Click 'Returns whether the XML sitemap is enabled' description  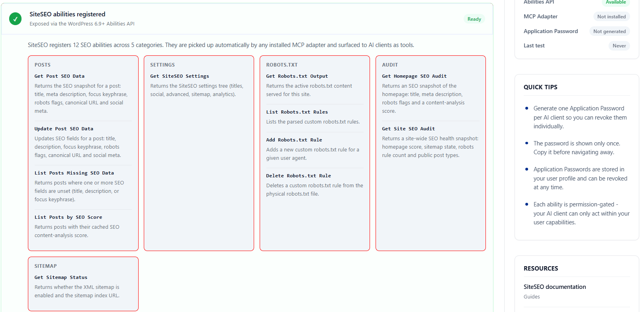coord(77,291)
